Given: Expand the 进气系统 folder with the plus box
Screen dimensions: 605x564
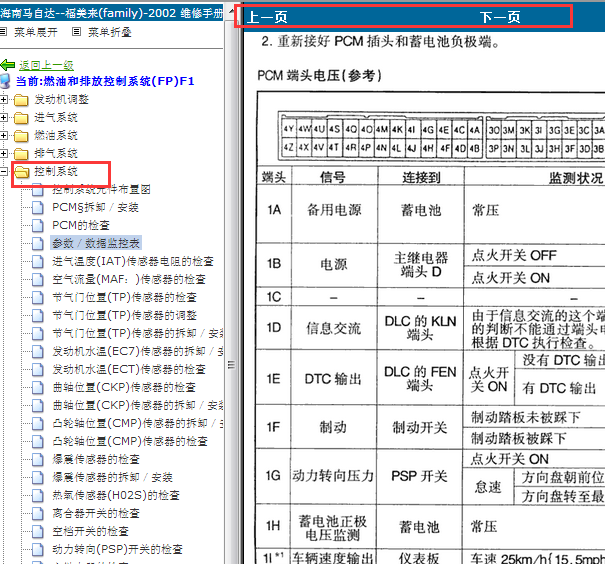Looking at the screenshot, I should [3, 117].
